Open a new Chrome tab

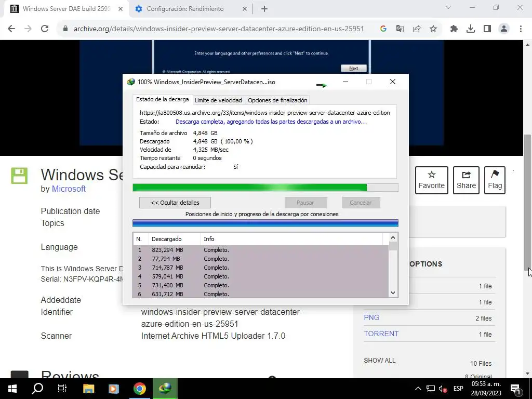pos(264,9)
